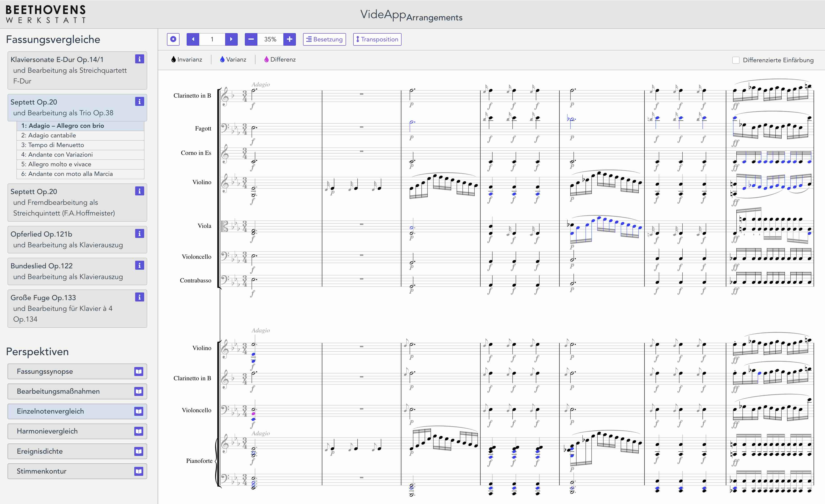Open the Bearbeitungsmaßnahmen book icon
The image size is (825, 504).
coord(139,391)
